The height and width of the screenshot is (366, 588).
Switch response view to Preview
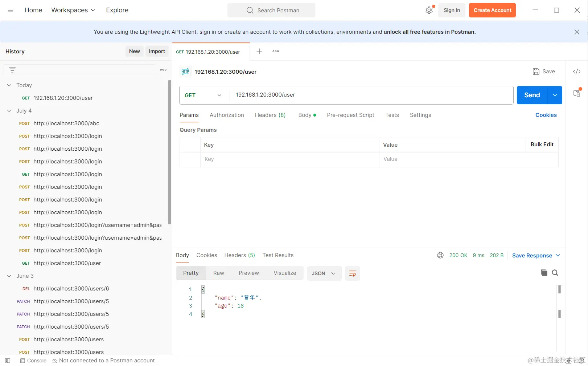pos(249,273)
